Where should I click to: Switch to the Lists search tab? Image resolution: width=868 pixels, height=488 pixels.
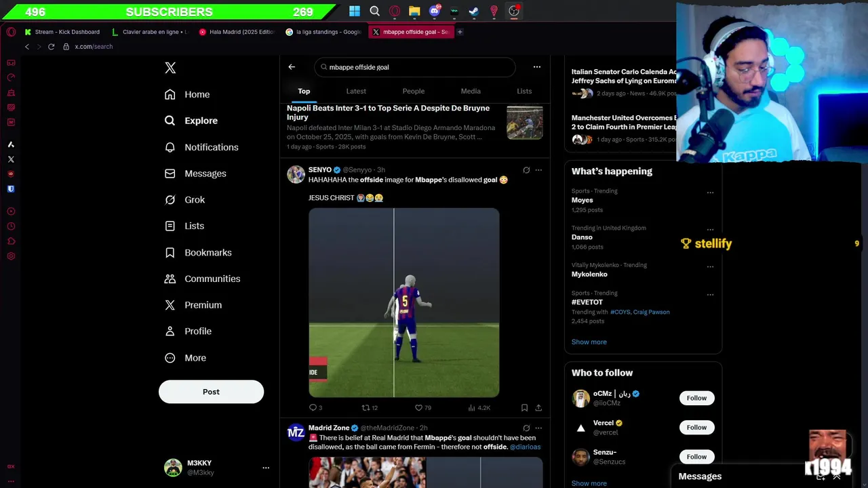click(x=524, y=91)
